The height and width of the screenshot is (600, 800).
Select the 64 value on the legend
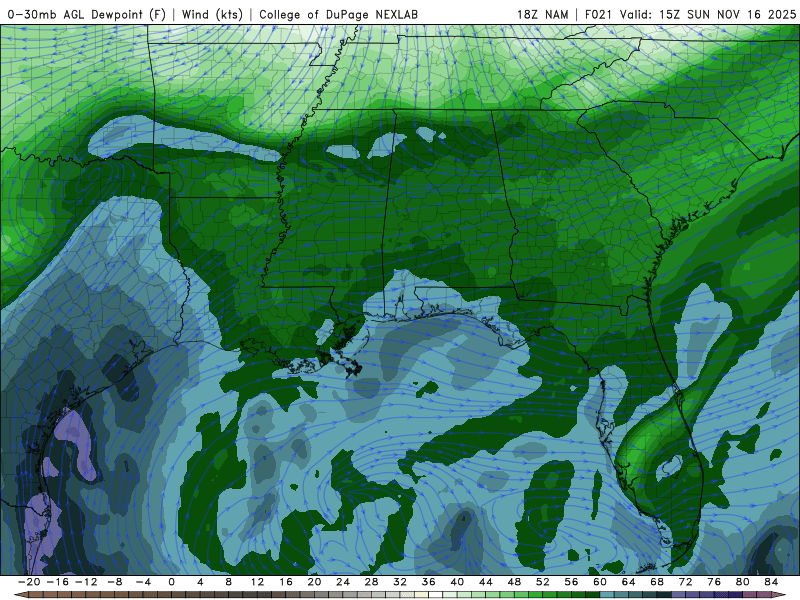pyautogui.click(x=629, y=582)
